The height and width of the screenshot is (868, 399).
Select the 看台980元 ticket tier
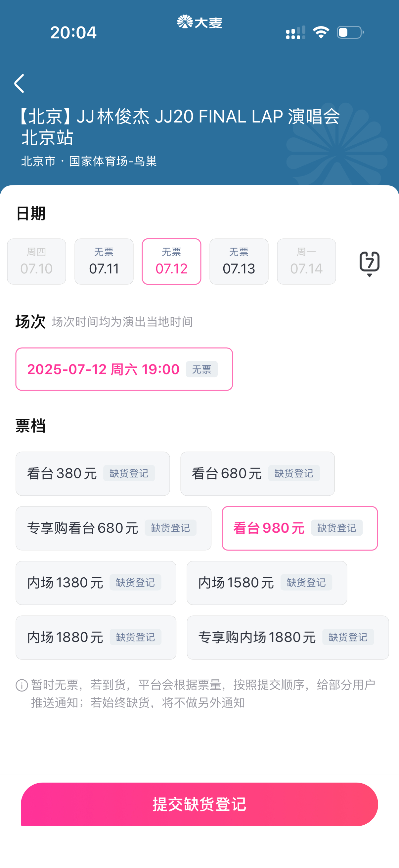300,528
